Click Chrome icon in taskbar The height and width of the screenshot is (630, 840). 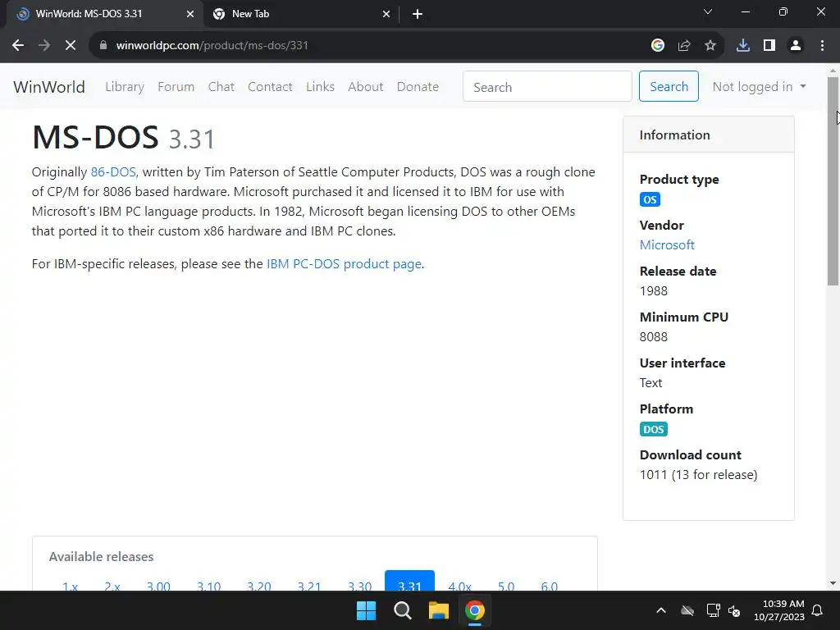(475, 610)
